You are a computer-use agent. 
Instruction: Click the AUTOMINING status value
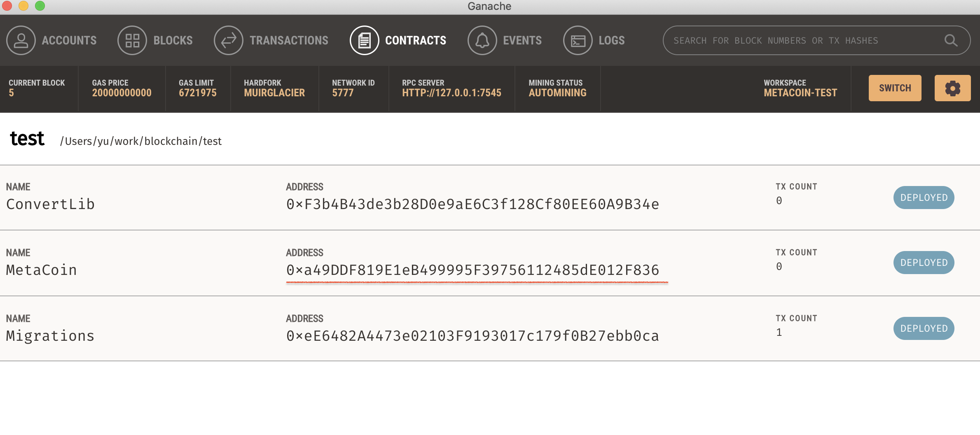(558, 93)
